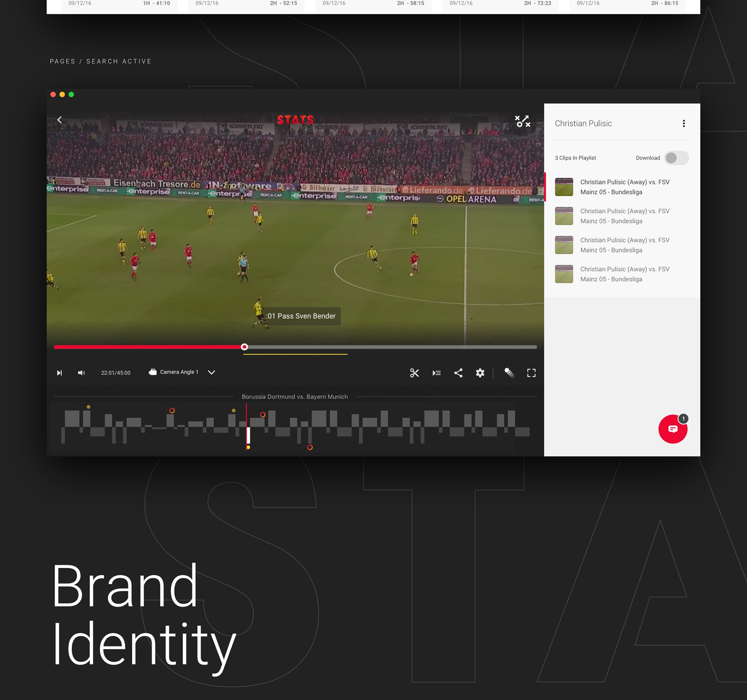Image resolution: width=747 pixels, height=700 pixels.
Task: Click the Camera Angle 1 label
Action: click(x=179, y=372)
